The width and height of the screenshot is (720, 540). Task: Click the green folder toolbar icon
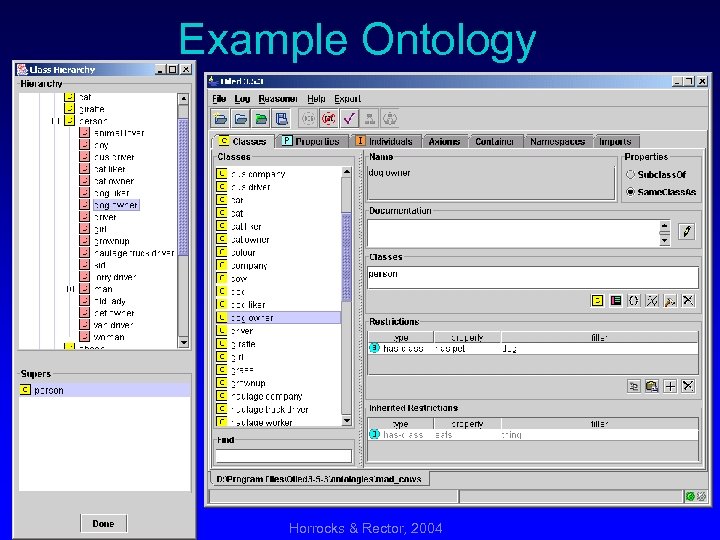(261, 119)
